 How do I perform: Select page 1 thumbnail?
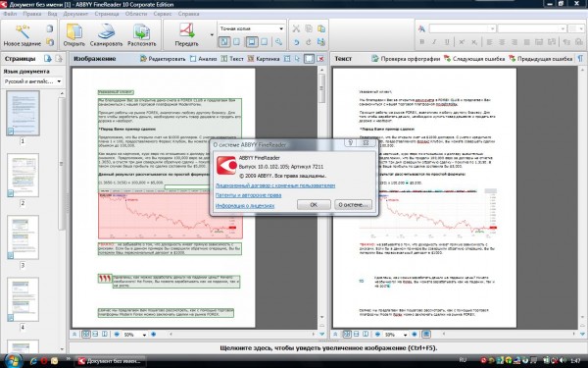(23, 113)
